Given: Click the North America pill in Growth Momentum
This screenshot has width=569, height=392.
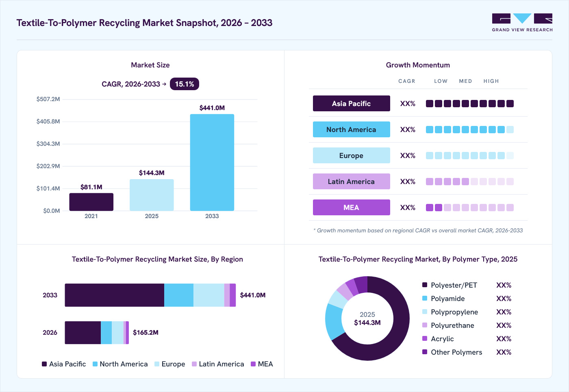Looking at the screenshot, I should 352,130.
